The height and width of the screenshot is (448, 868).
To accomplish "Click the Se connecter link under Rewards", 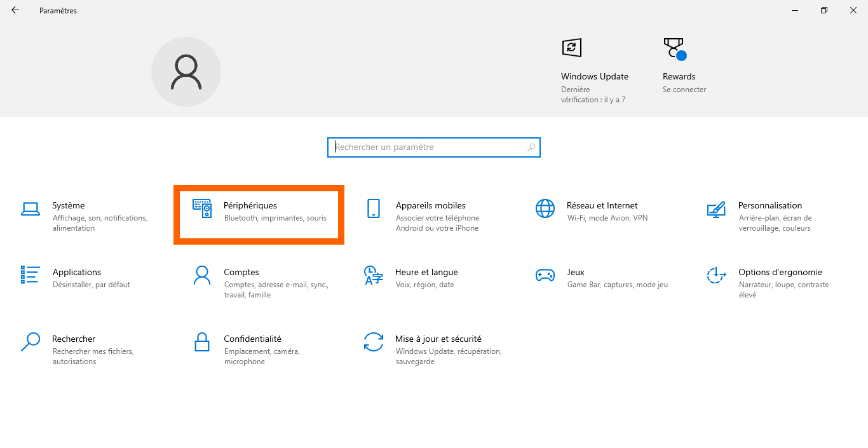I will coord(684,90).
